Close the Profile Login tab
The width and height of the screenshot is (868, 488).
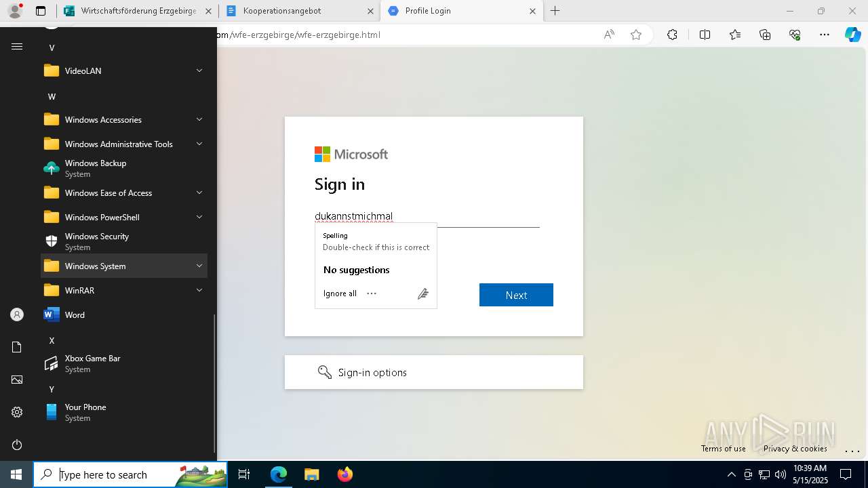coord(532,11)
